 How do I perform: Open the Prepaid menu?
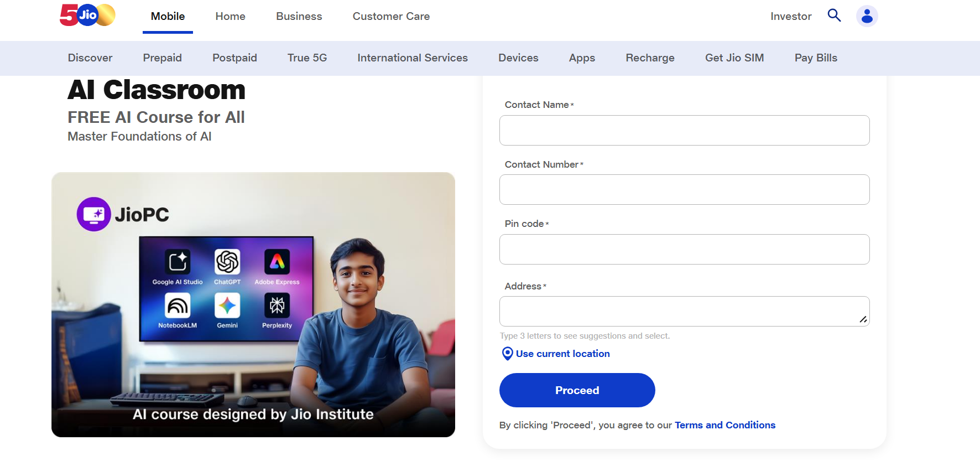point(162,58)
